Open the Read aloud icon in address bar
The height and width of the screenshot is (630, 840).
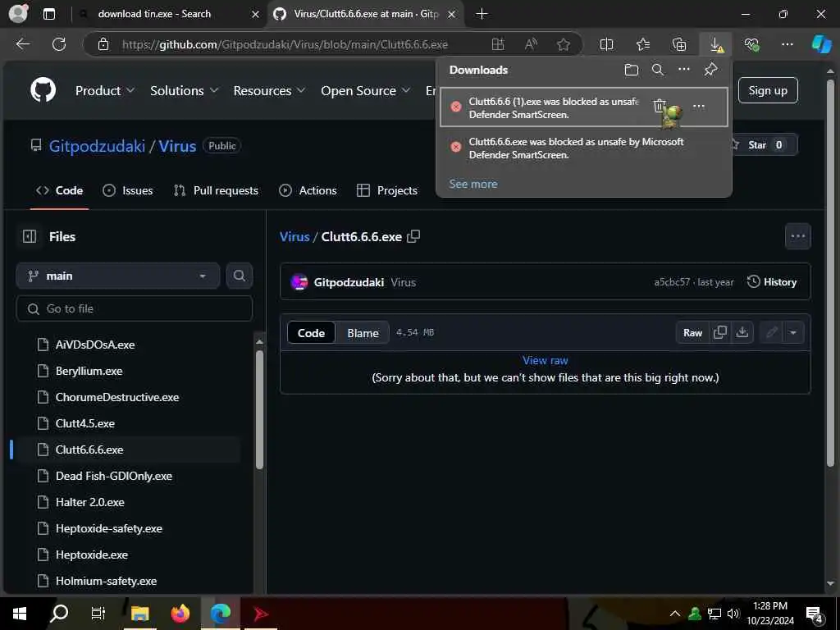531,44
